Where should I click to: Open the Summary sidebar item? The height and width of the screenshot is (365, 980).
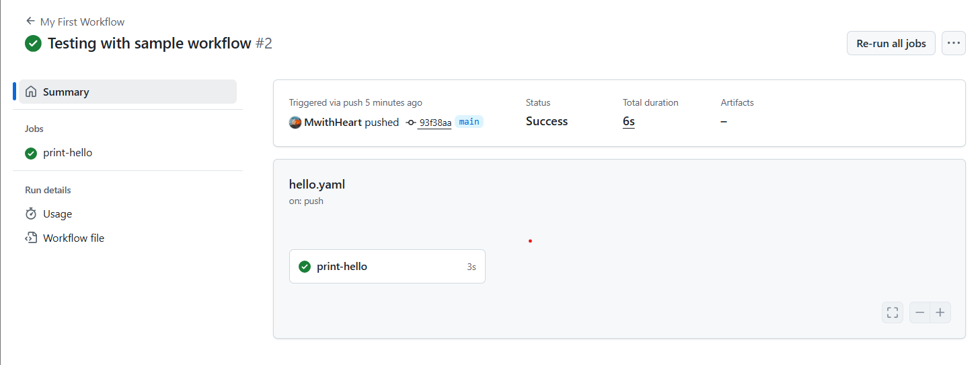click(66, 92)
